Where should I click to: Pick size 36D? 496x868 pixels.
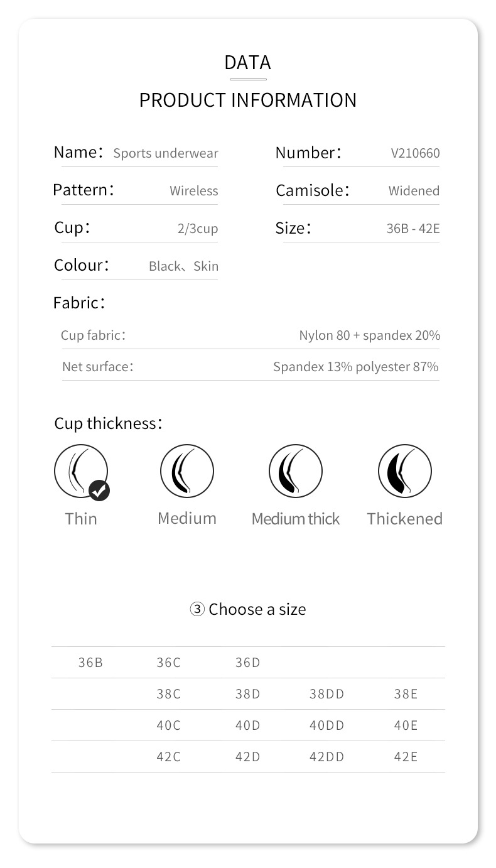coord(247,663)
